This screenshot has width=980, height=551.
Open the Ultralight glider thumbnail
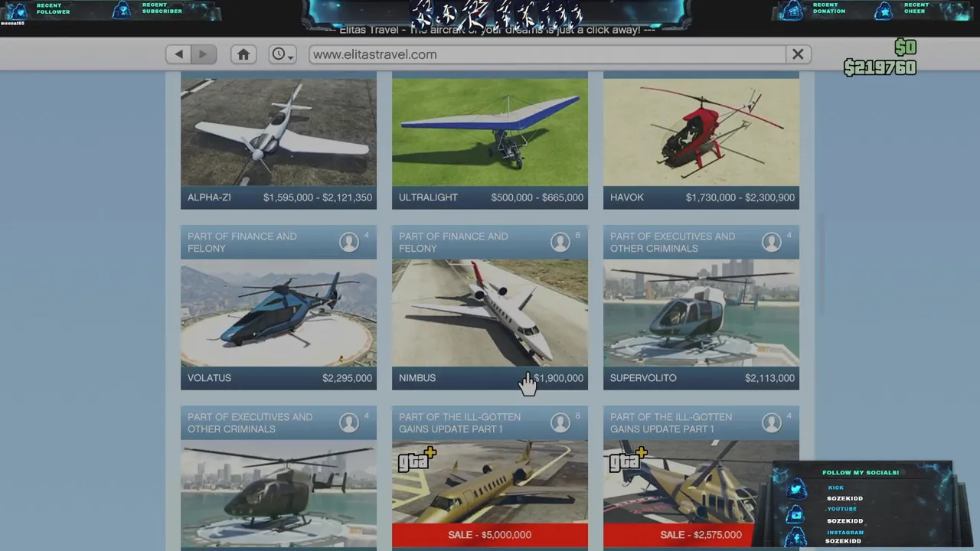[x=490, y=132]
